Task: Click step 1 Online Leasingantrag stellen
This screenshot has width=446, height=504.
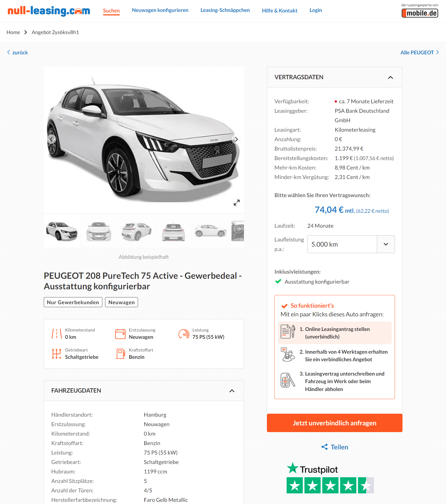Action: point(334,333)
